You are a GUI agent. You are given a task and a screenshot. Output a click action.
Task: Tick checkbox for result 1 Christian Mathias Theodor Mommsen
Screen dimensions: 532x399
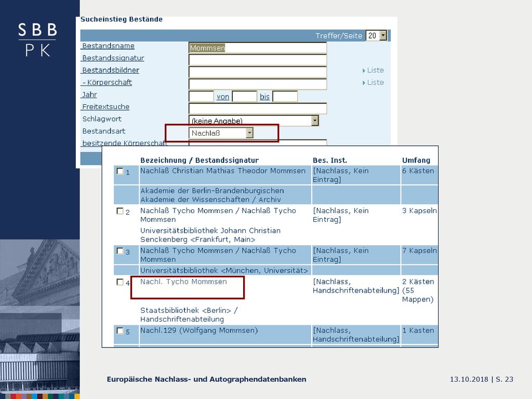click(x=120, y=171)
